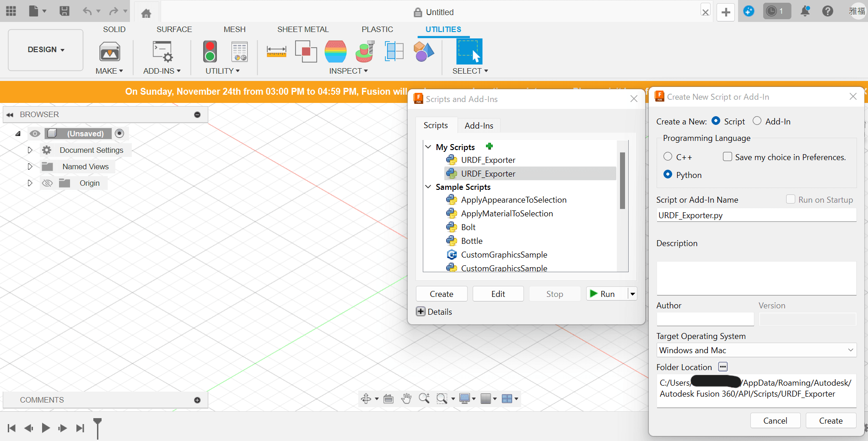Open the Zebra Analysis rainbow icon
Screen dimensions: 868x441
click(335, 52)
